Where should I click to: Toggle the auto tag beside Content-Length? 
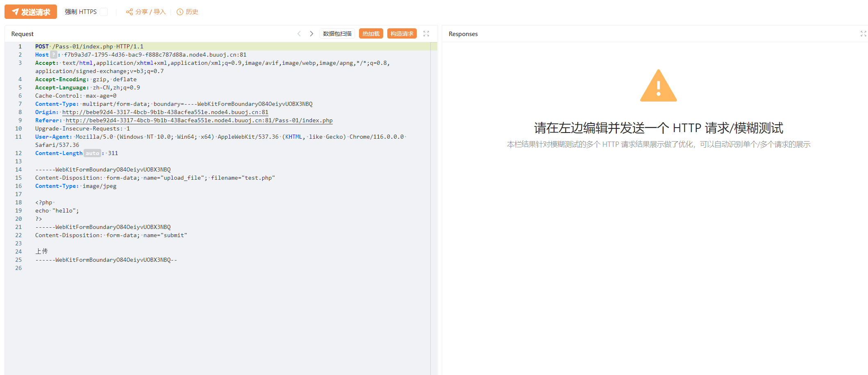pos(92,153)
